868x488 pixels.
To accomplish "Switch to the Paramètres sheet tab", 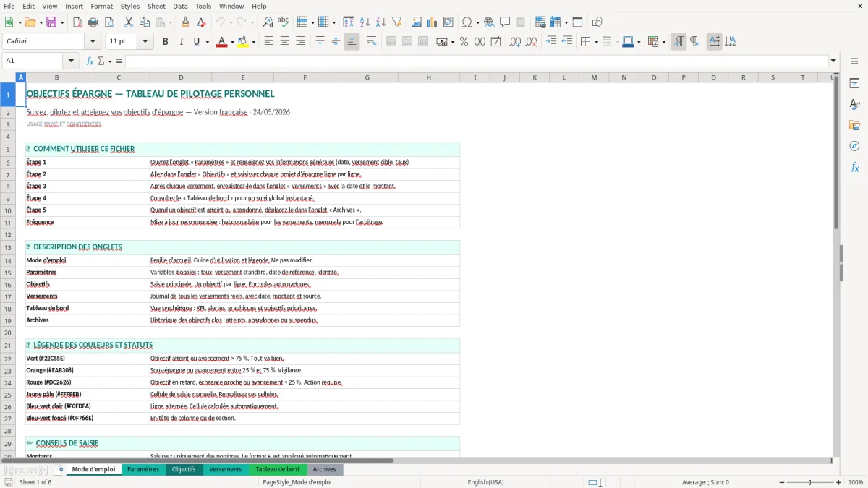I will [143, 469].
